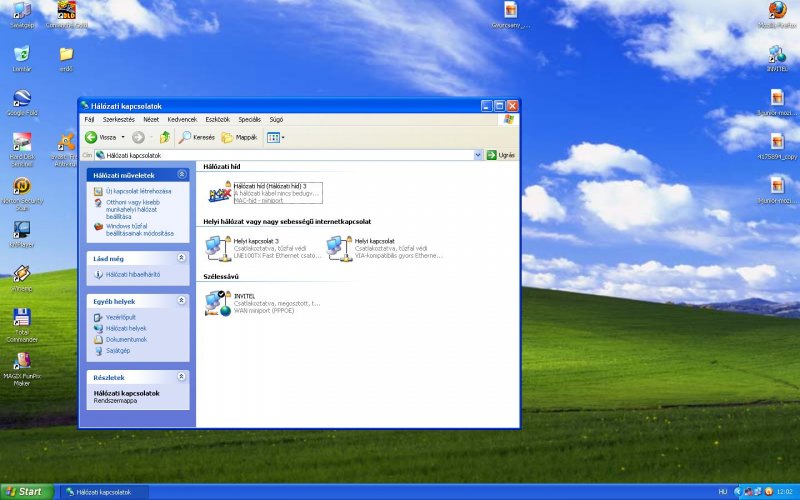Screen dimensions: 800x500
Task: Expand hidden tray icons arrow
Action: [737, 492]
